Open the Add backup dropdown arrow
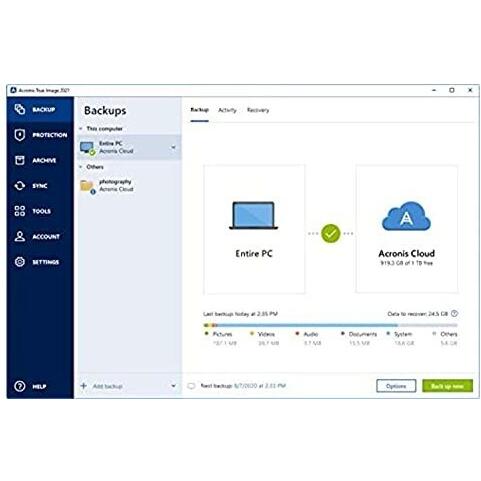The height and width of the screenshot is (481, 481). coord(173,386)
